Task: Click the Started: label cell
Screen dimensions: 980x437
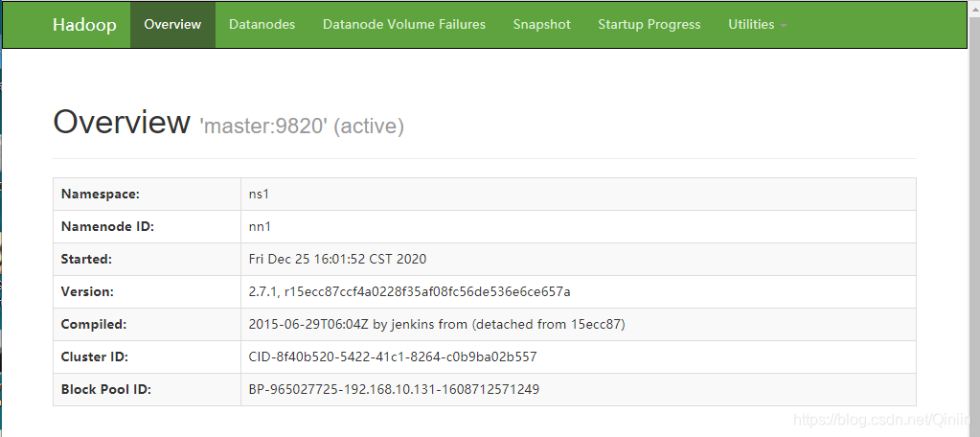Action: click(147, 259)
